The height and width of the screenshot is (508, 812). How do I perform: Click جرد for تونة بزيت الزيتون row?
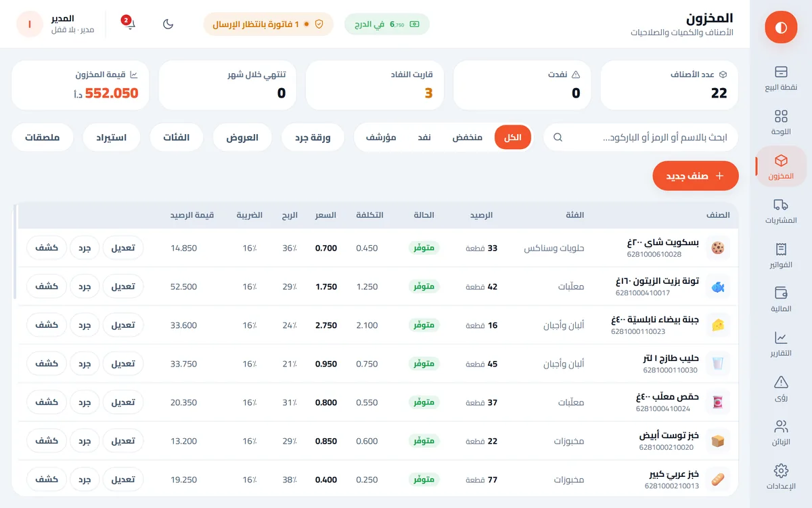click(x=85, y=287)
